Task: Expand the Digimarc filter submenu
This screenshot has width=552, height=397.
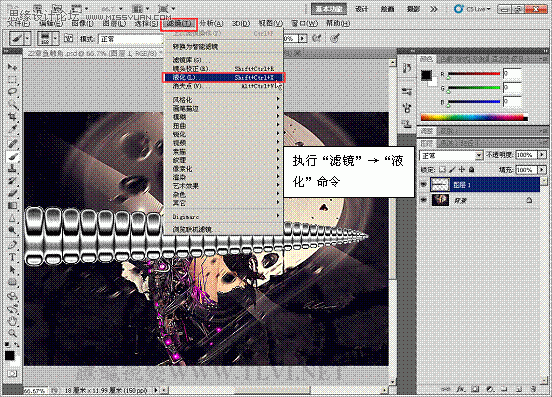Action: pyautogui.click(x=225, y=216)
